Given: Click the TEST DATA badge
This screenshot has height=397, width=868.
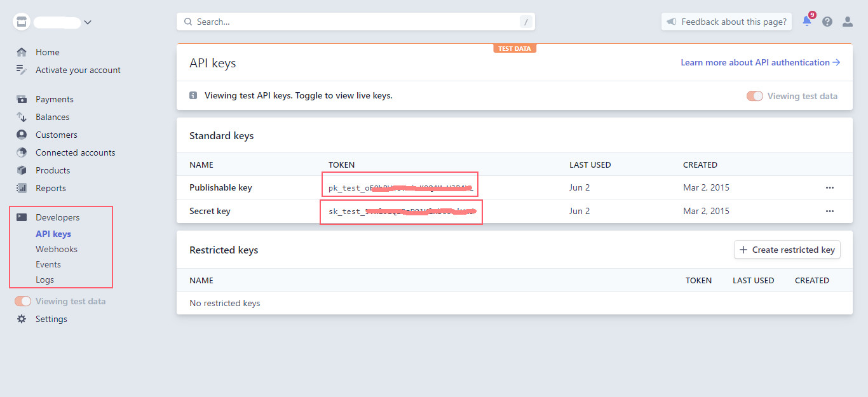Looking at the screenshot, I should (x=515, y=48).
